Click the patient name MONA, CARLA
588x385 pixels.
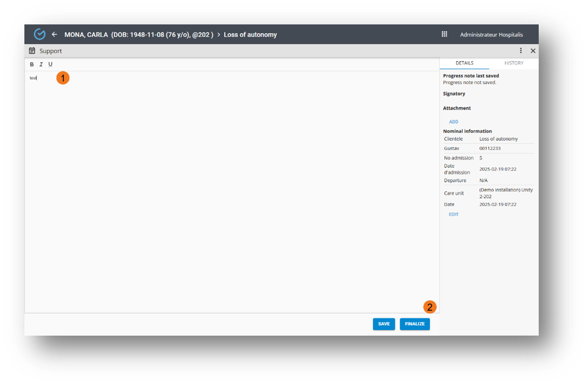point(86,35)
